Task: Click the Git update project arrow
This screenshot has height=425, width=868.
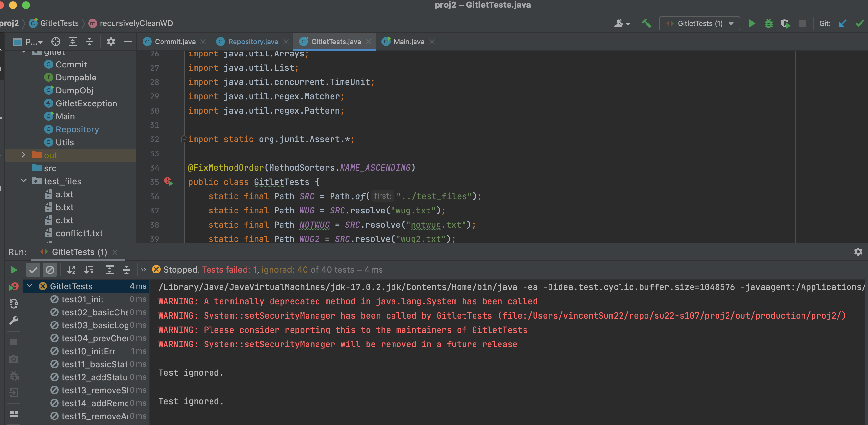Action: [x=842, y=24]
